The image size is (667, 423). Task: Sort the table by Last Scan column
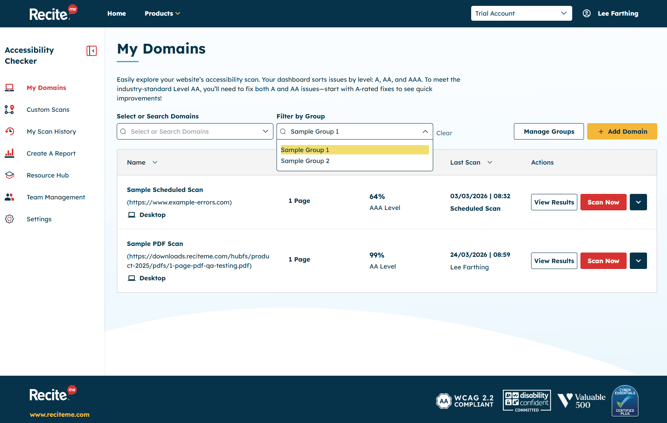(471, 162)
